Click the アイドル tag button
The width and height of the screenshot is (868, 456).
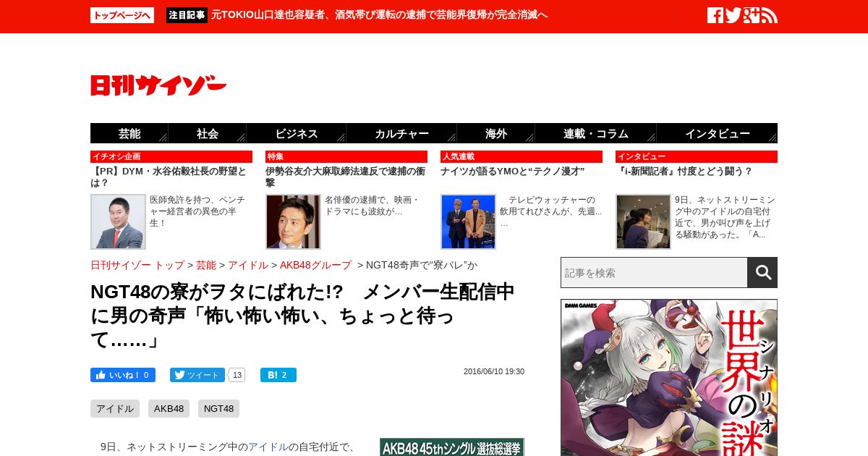pyautogui.click(x=115, y=408)
